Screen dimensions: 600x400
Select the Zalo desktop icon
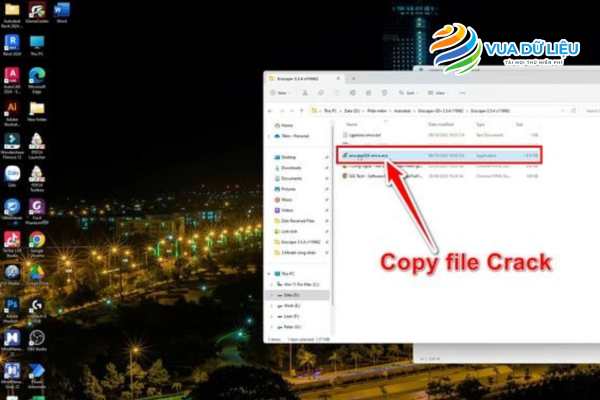point(12,173)
